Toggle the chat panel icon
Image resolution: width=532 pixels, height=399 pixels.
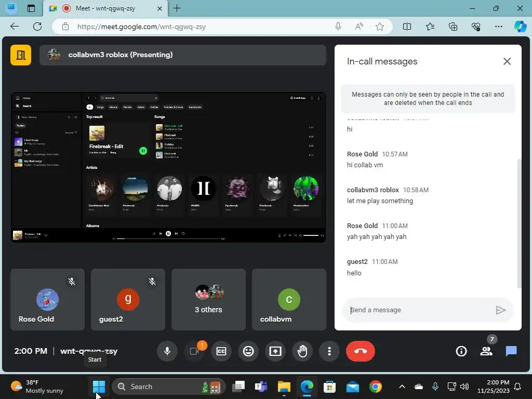click(511, 351)
